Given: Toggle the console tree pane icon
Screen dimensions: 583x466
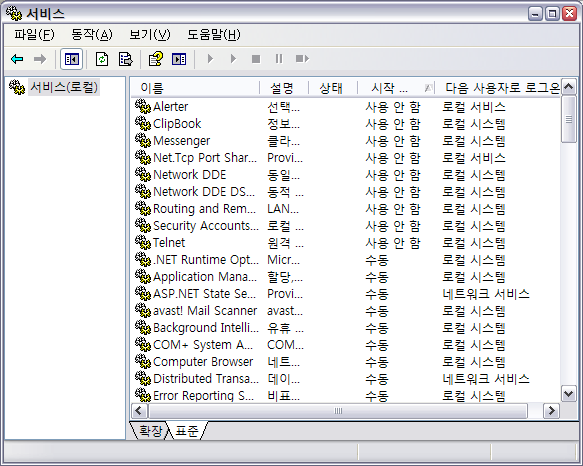Looking at the screenshot, I should pos(72,59).
